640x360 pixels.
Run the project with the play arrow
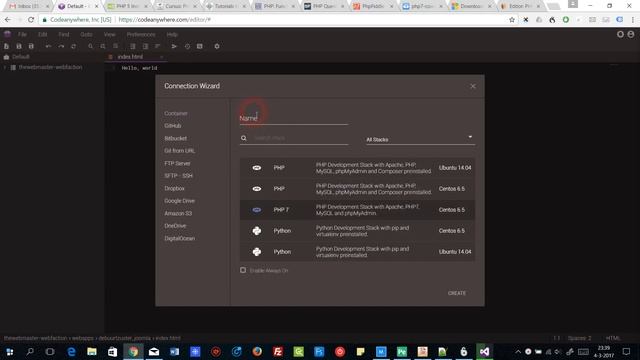174,47
